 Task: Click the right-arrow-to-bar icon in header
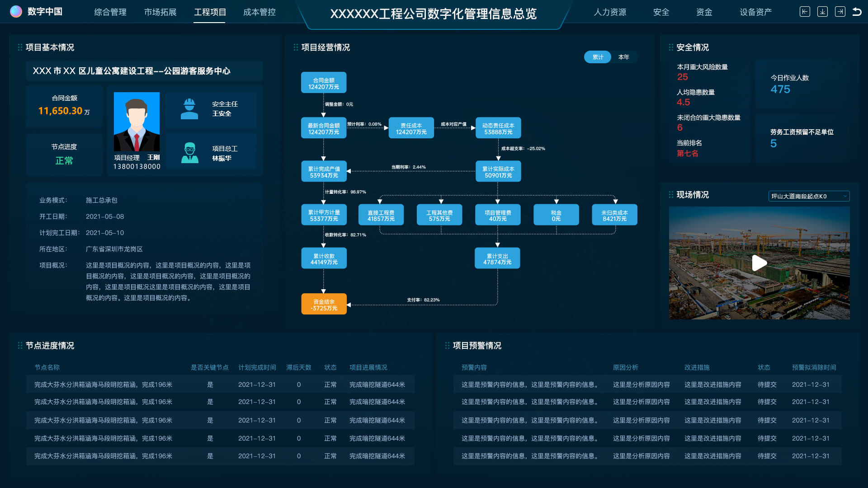click(840, 12)
